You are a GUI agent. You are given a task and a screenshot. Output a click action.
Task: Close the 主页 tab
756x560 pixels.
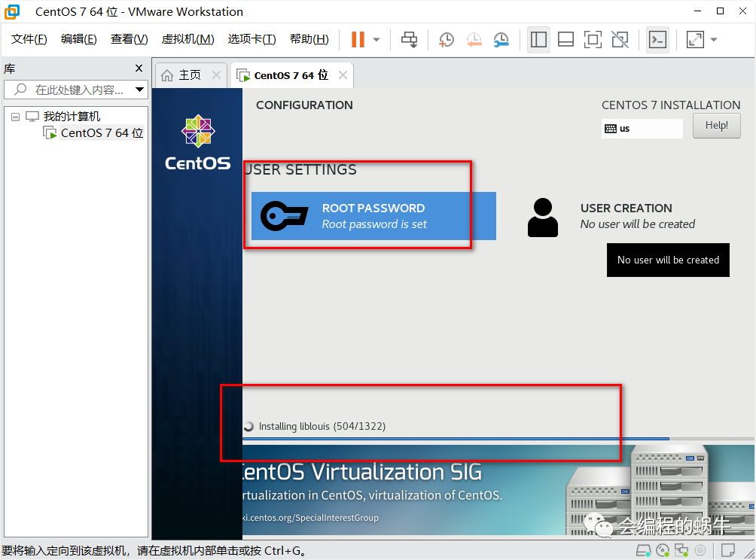(x=216, y=75)
